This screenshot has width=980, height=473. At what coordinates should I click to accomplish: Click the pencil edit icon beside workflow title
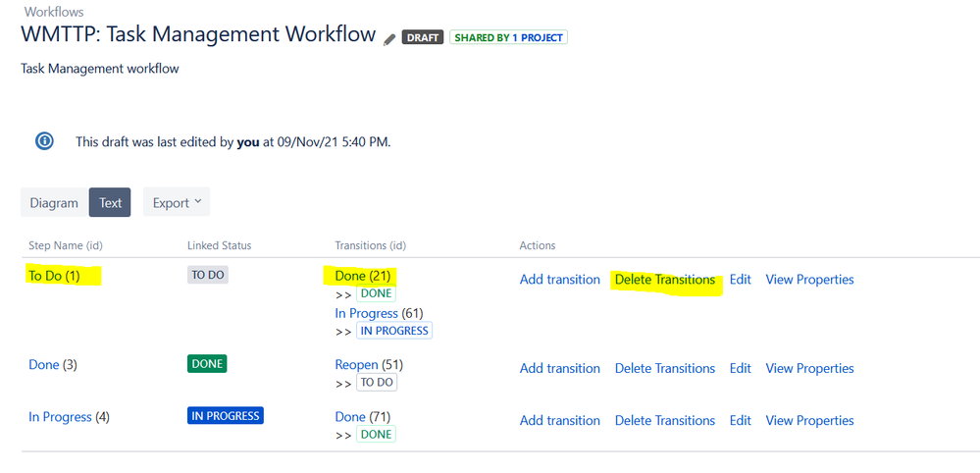click(390, 39)
